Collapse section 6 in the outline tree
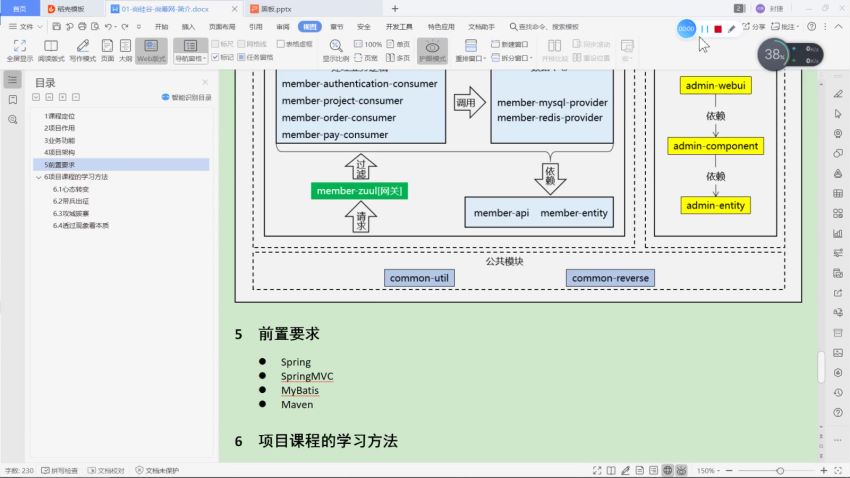The image size is (850, 478). coord(38,177)
